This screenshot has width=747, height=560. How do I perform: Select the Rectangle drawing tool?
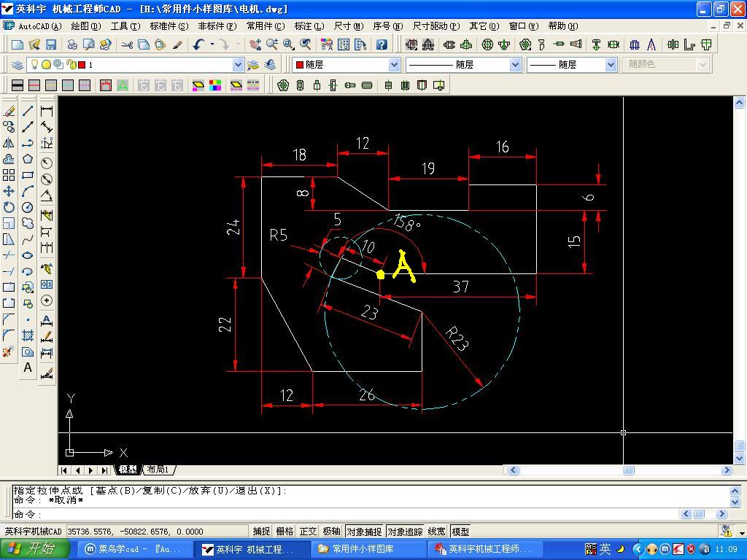coord(28,175)
